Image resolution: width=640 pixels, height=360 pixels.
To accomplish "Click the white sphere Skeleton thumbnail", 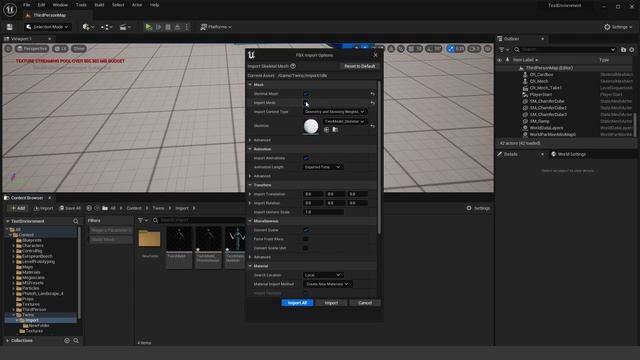I will tap(311, 127).
